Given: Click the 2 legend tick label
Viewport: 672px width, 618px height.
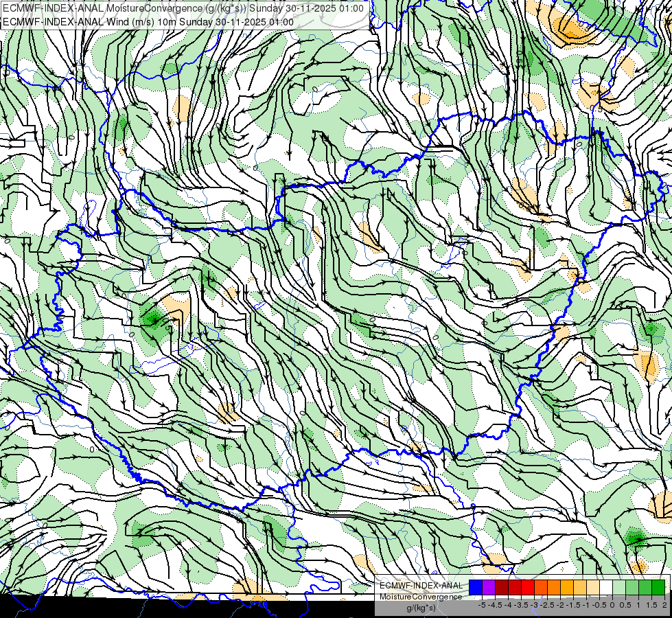Looking at the screenshot, I should 664,605.
